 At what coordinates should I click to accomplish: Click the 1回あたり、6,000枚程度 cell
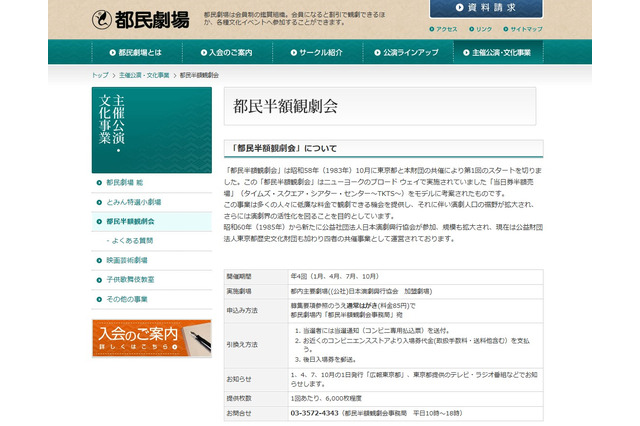(416, 398)
